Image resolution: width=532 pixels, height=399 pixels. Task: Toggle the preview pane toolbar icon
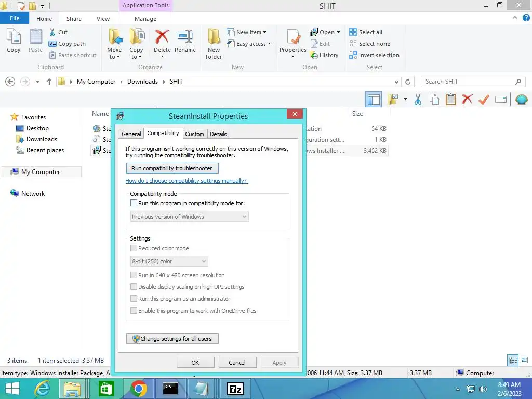pos(374,99)
